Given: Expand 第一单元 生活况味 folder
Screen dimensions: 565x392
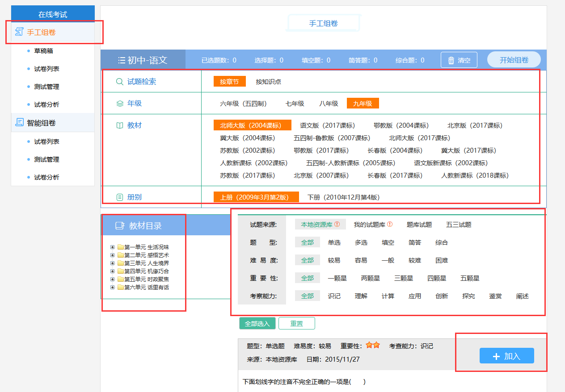Looking at the screenshot, I should (x=112, y=247).
